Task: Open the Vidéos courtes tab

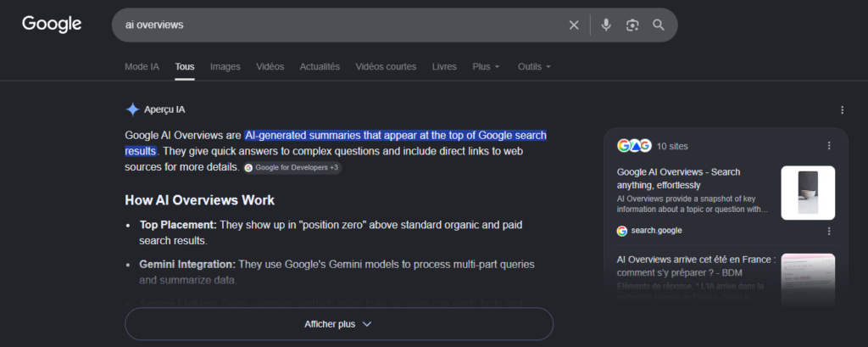Action: (x=386, y=66)
